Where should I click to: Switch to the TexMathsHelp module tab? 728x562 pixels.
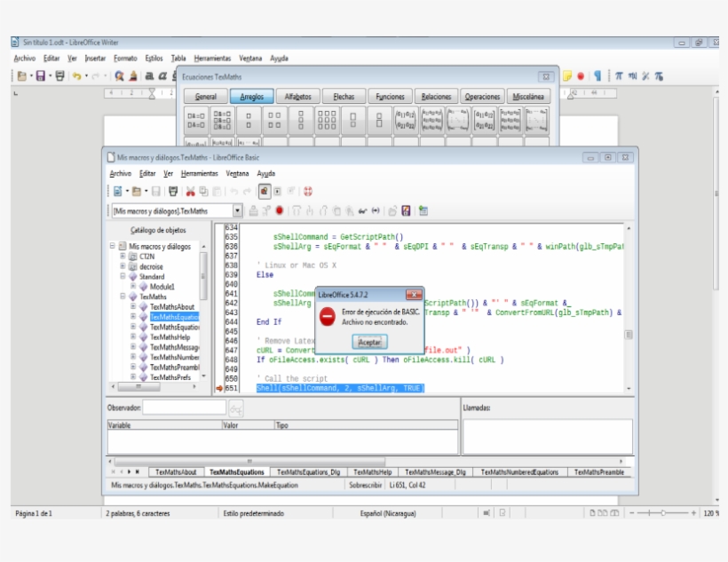click(371, 472)
